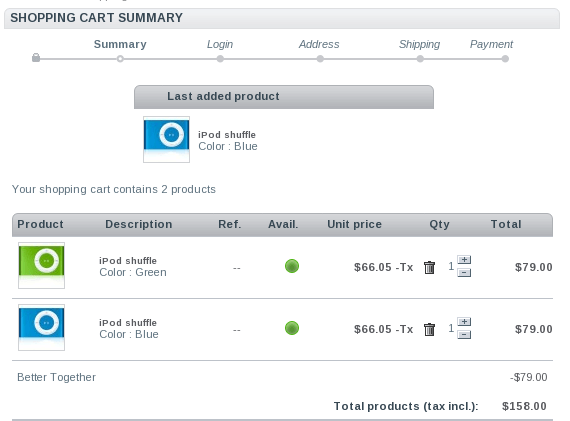Click the Ref. placeholder dashes in green iPod row
The image size is (570, 421).
point(237,268)
